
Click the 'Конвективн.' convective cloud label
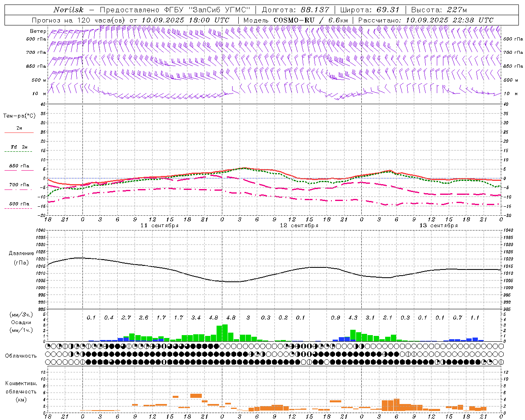(21, 383)
